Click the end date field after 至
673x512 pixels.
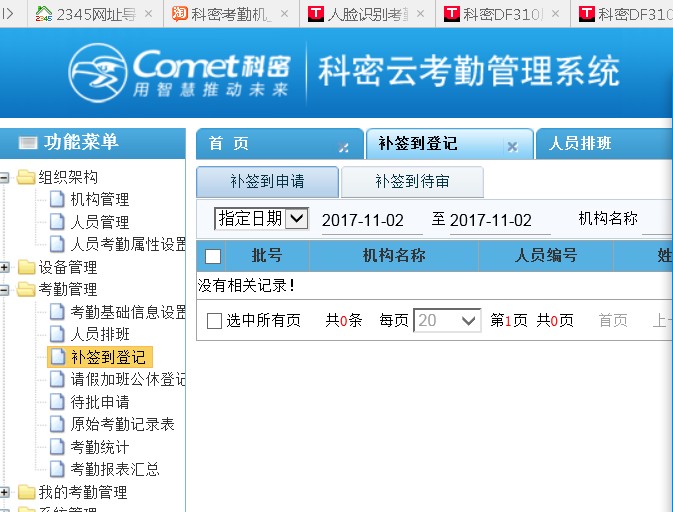point(500,221)
